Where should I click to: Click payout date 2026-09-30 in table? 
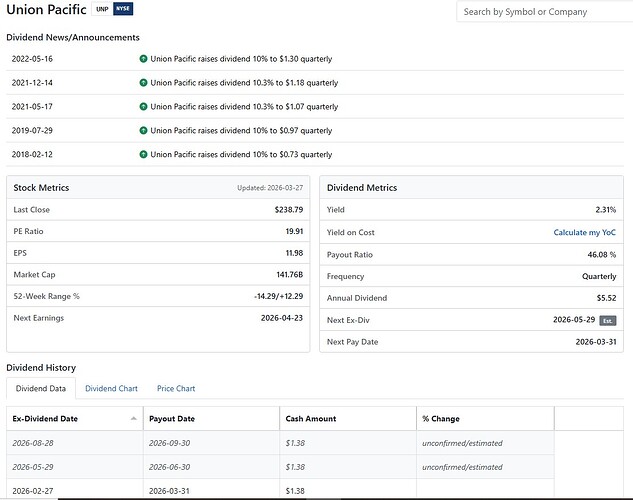169,443
